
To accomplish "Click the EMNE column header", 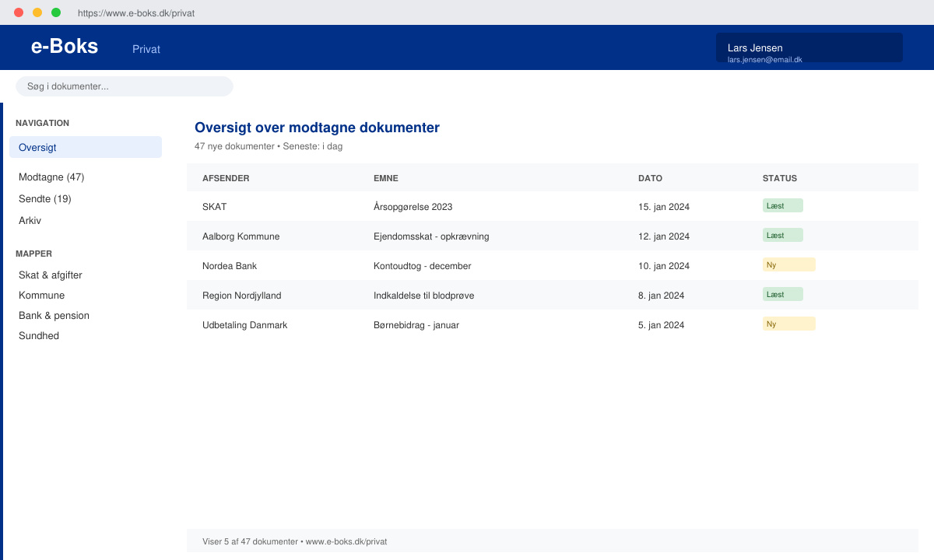I will (x=386, y=178).
